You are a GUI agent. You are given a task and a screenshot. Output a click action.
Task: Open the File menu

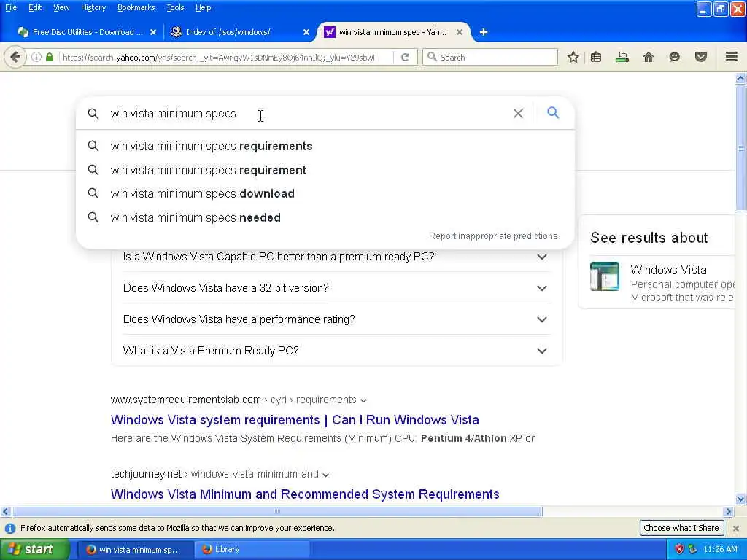coord(11,7)
